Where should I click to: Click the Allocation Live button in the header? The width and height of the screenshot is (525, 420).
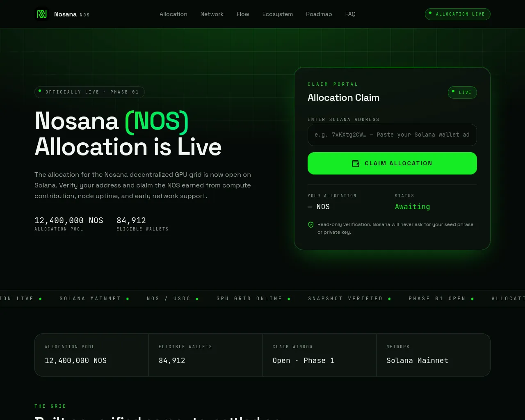(458, 14)
